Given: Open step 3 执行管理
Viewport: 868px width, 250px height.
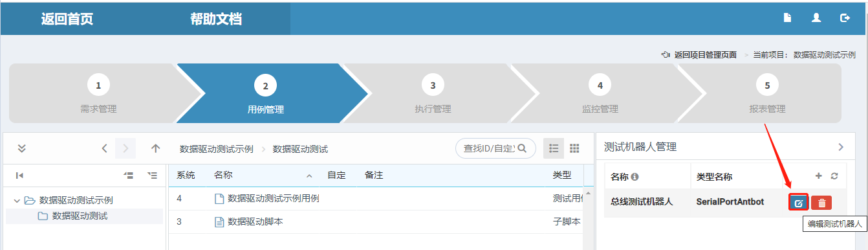Looking at the screenshot, I should [433, 93].
